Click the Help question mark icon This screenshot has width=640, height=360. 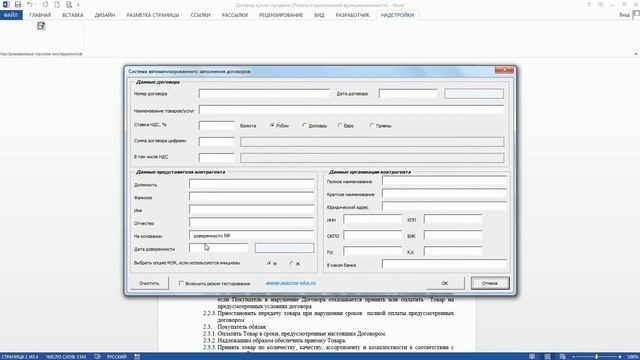tap(589, 4)
